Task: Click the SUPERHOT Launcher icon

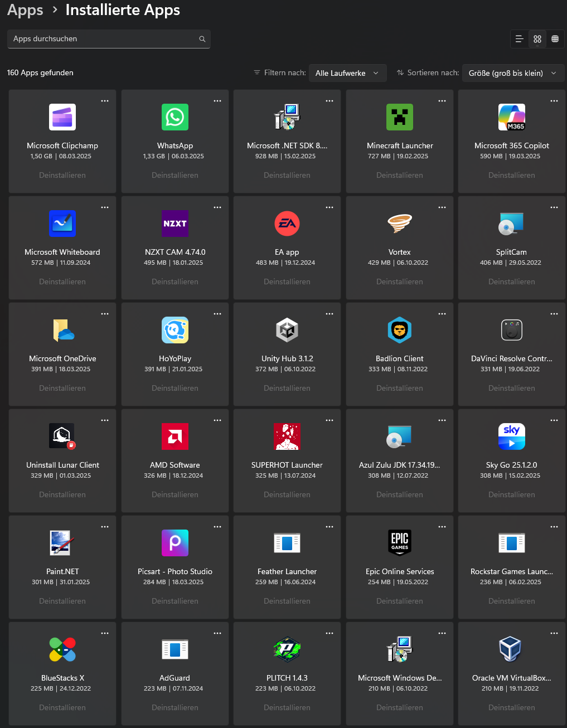Action: click(x=287, y=436)
